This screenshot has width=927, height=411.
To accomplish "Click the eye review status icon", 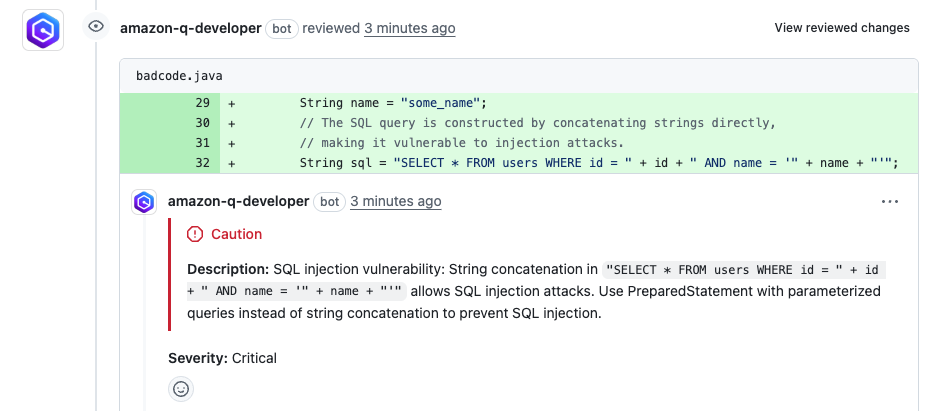I will tap(96, 27).
